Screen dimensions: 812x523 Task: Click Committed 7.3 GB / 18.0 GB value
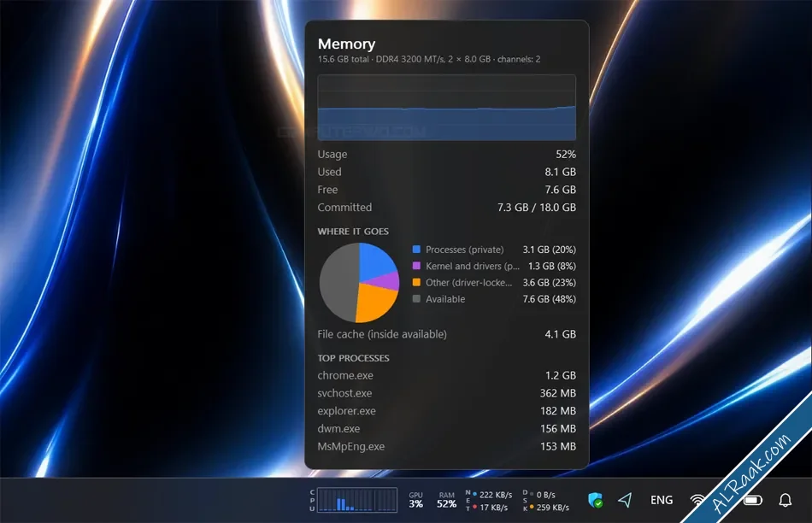pyautogui.click(x=537, y=207)
